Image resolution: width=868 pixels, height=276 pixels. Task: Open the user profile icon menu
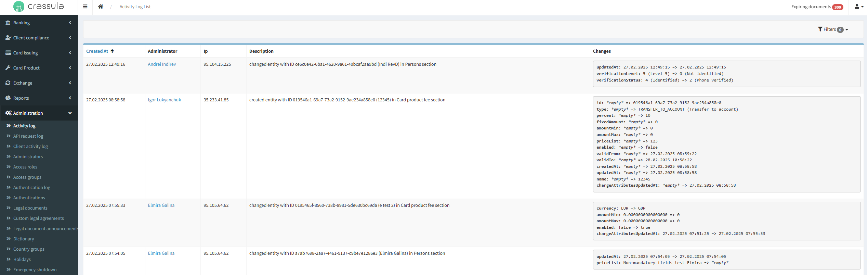click(859, 7)
